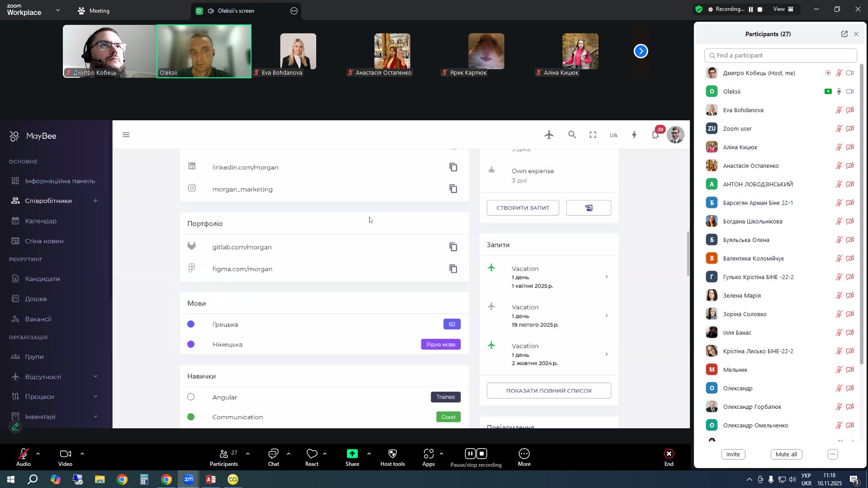This screenshot has height=488, width=868.
Task: Toggle the Video camera button
Action: (x=65, y=454)
